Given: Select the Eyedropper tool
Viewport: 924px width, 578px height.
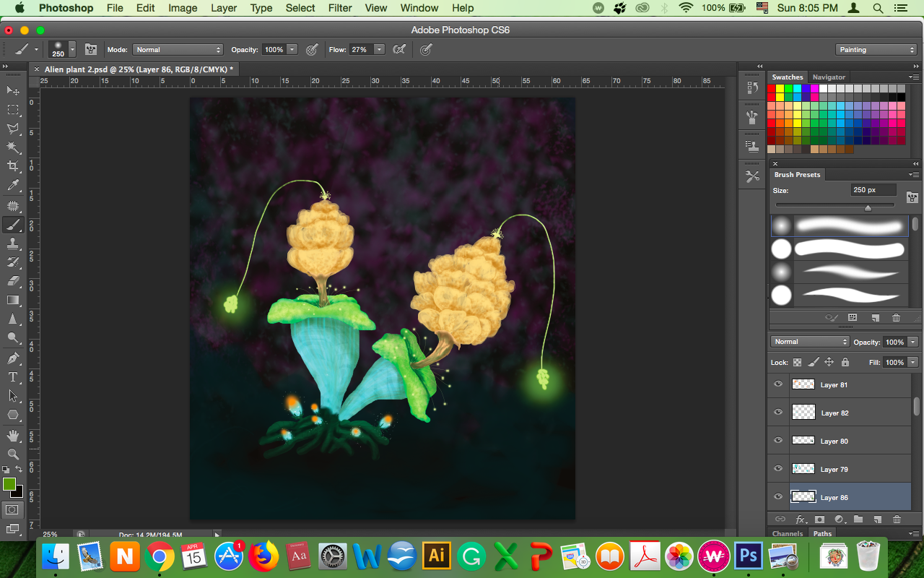Looking at the screenshot, I should [x=13, y=186].
